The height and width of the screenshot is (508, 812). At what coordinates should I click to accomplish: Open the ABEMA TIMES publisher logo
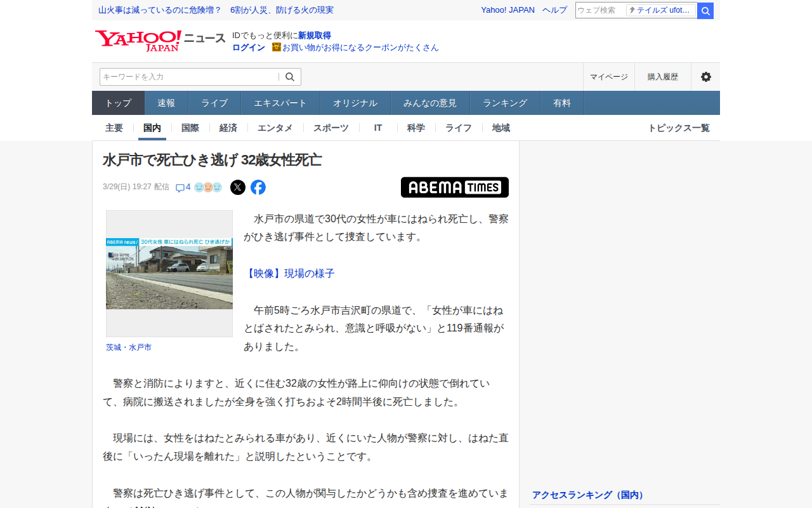[x=455, y=187]
